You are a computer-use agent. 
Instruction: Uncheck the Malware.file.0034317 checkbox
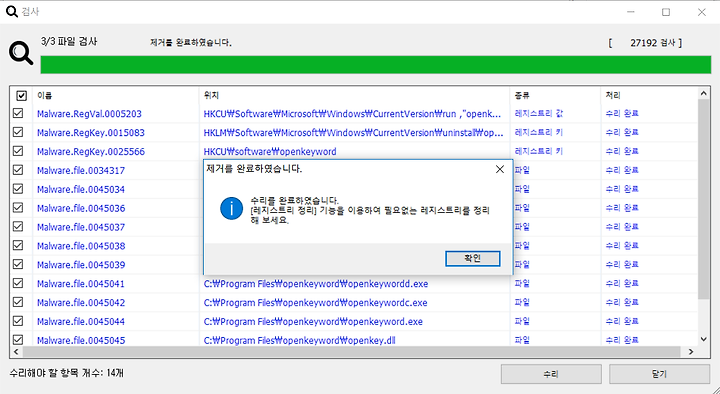point(18,169)
